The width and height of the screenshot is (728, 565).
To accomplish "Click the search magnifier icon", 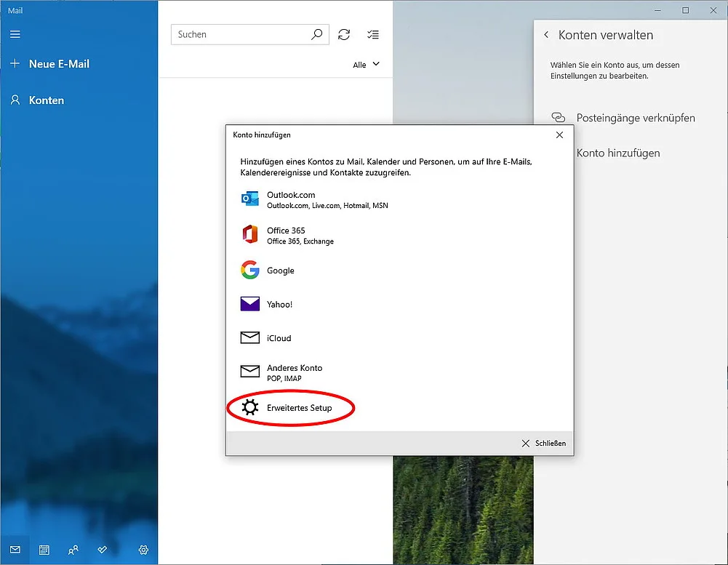I will 316,34.
